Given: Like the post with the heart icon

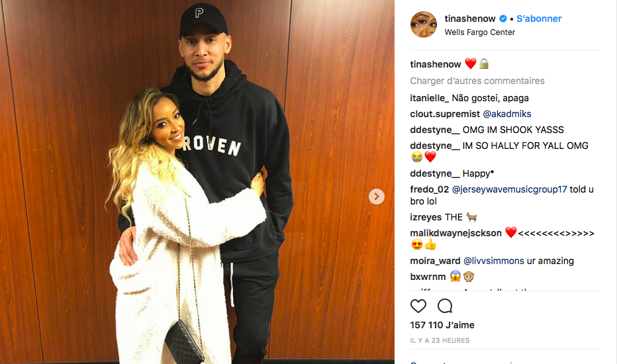Looking at the screenshot, I should (418, 306).
